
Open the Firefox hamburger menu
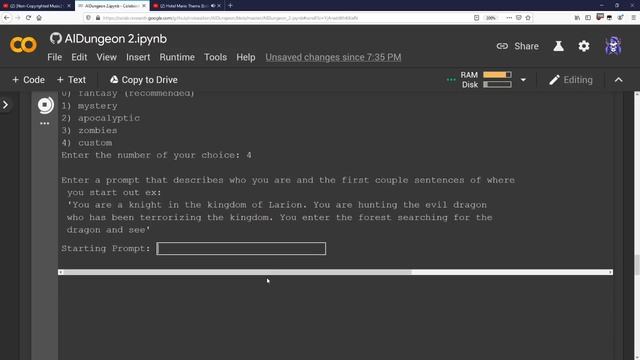(x=633, y=18)
